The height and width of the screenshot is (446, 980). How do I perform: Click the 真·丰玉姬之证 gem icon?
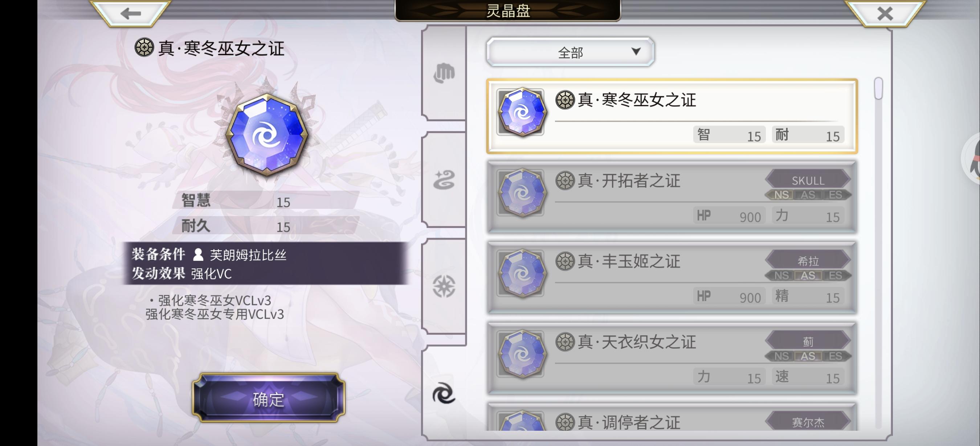[x=522, y=273]
